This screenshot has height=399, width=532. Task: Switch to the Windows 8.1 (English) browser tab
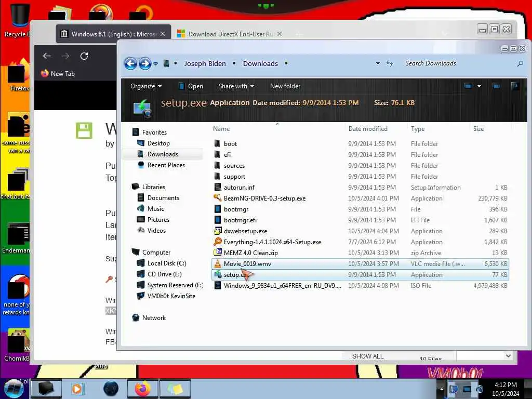pos(114,34)
